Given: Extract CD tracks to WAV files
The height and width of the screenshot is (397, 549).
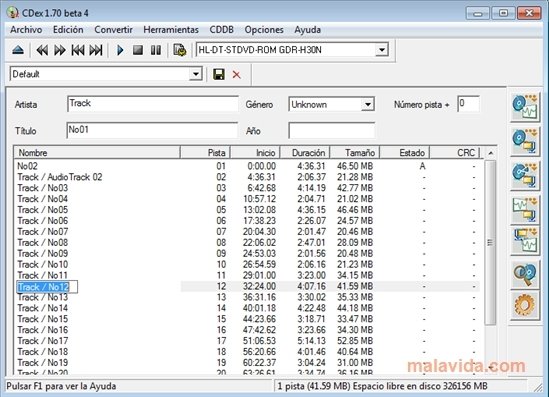Looking at the screenshot, I should click(525, 107).
